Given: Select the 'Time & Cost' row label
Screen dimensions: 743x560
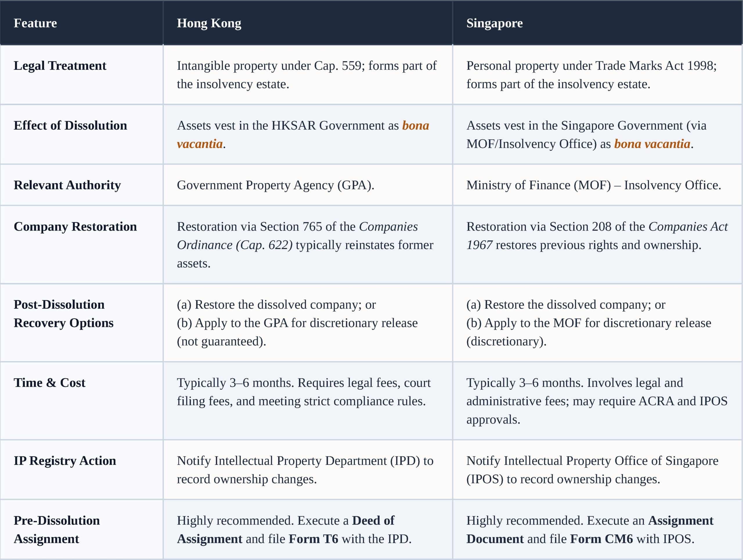Looking at the screenshot, I should click(82, 401).
